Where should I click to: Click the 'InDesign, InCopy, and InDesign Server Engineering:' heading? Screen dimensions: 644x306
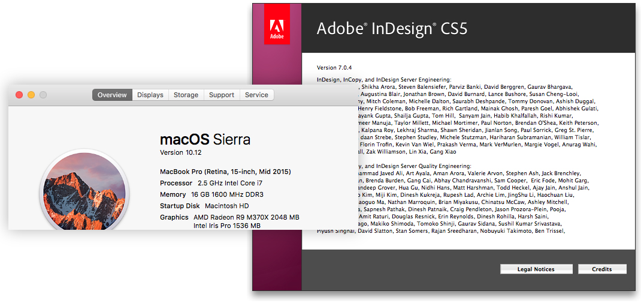pos(384,80)
